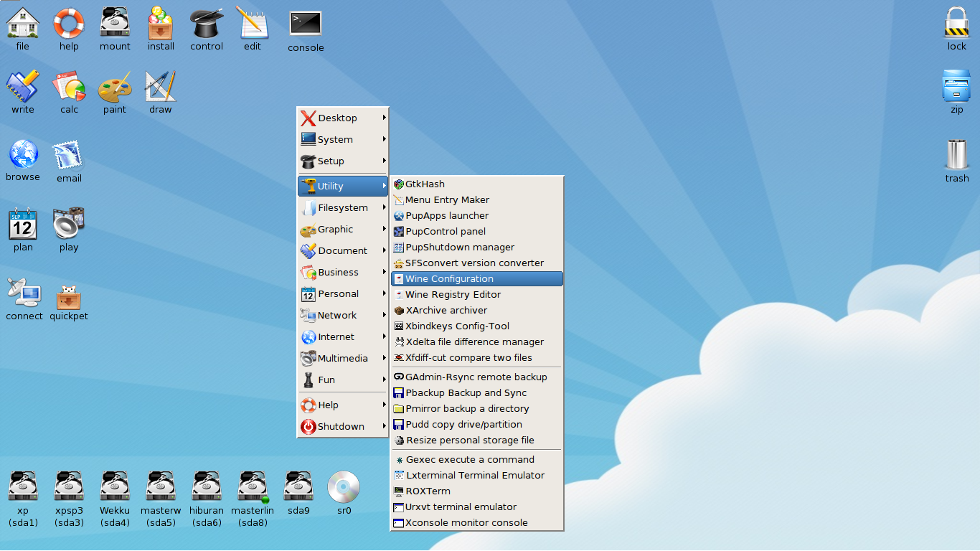Expand the Internet submenu
This screenshot has width=980, height=551.
click(x=343, y=337)
